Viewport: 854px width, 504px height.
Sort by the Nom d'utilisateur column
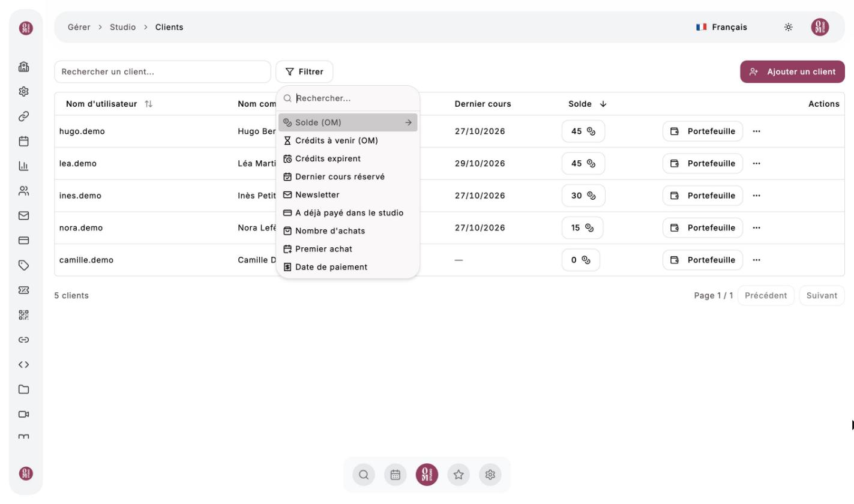pyautogui.click(x=109, y=104)
